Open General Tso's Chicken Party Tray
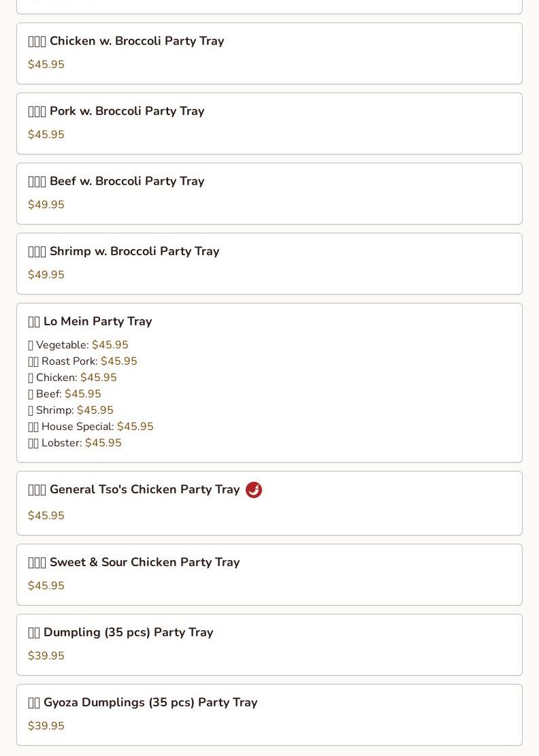539x756 pixels. point(144,490)
